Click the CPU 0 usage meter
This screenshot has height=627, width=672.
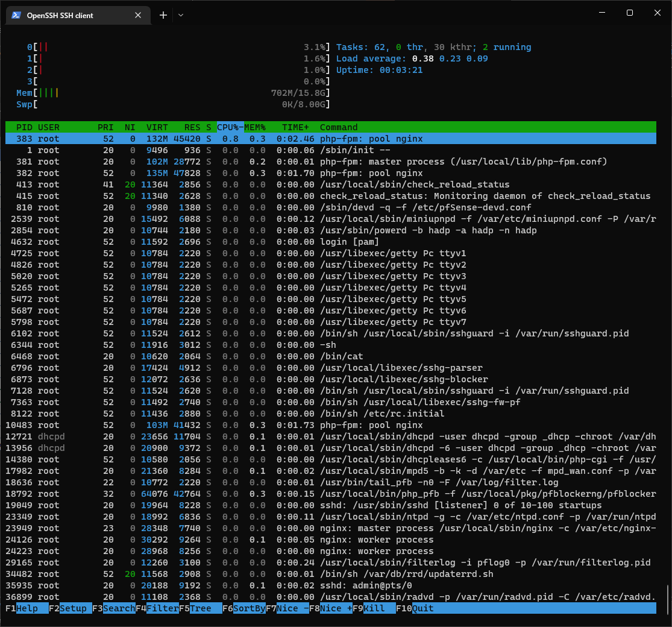pos(178,47)
